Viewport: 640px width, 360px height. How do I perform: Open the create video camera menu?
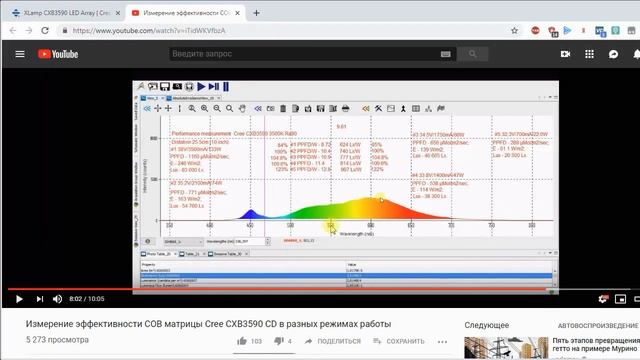click(x=565, y=54)
